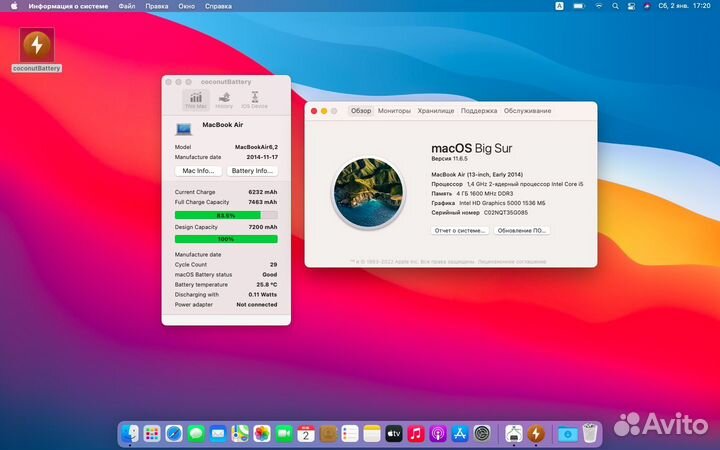Select This Mac in coconutBattery toolbar

tap(196, 100)
